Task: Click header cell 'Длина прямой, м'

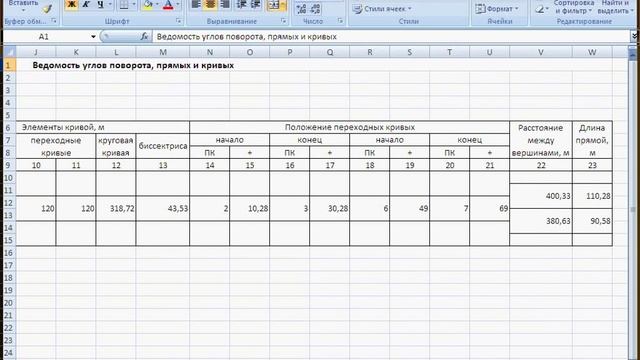Action: tap(592, 140)
